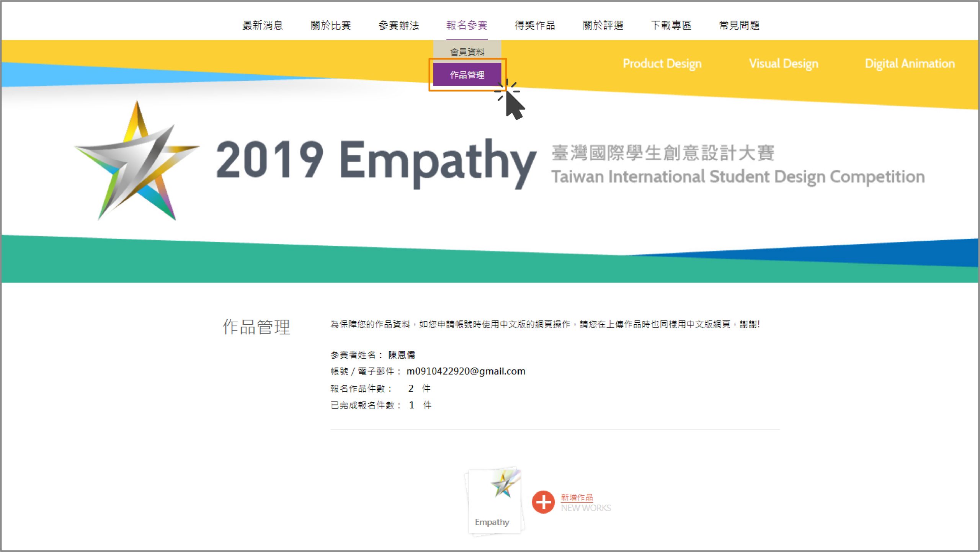Image resolution: width=980 pixels, height=552 pixels.
Task: Click the Taiwan International Student Design Competition text
Action: pos(738,177)
